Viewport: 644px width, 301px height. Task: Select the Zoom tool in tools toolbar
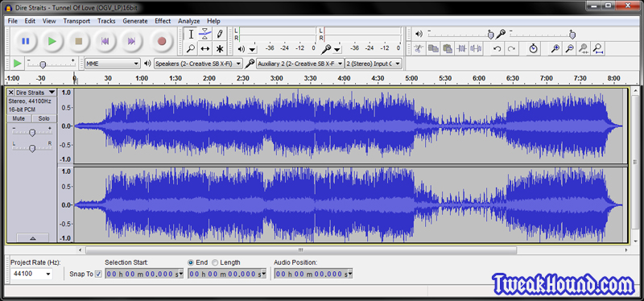point(191,49)
